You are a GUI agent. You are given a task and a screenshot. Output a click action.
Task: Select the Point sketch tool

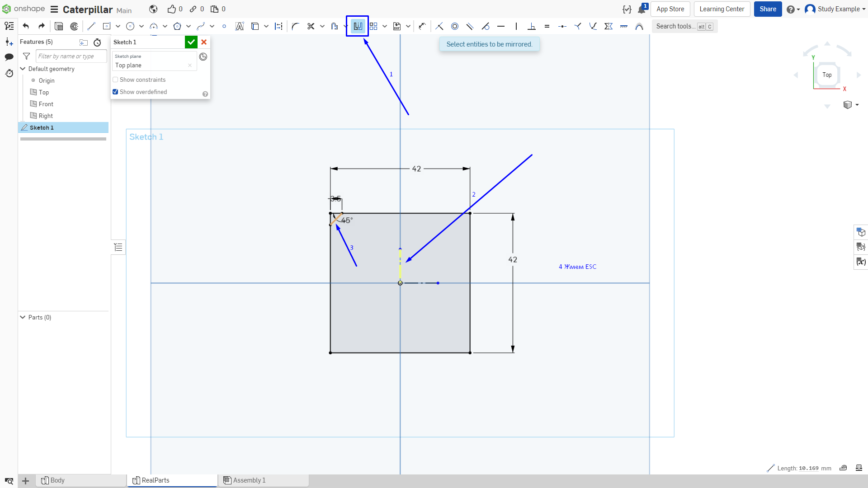pos(224,26)
